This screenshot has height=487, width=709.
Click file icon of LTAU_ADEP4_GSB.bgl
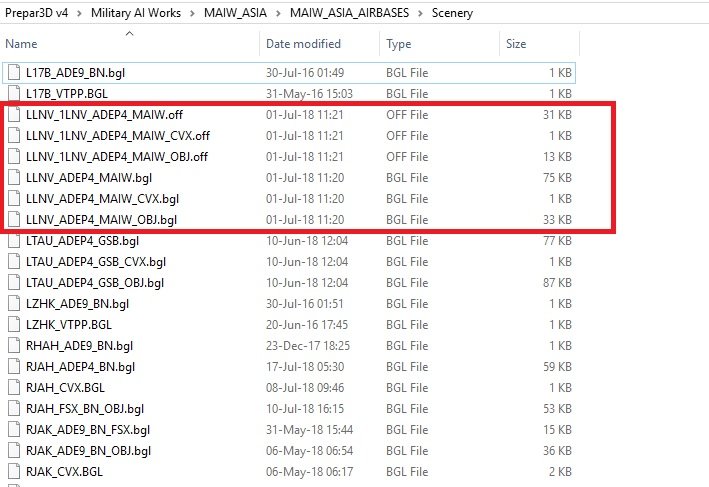[13, 241]
